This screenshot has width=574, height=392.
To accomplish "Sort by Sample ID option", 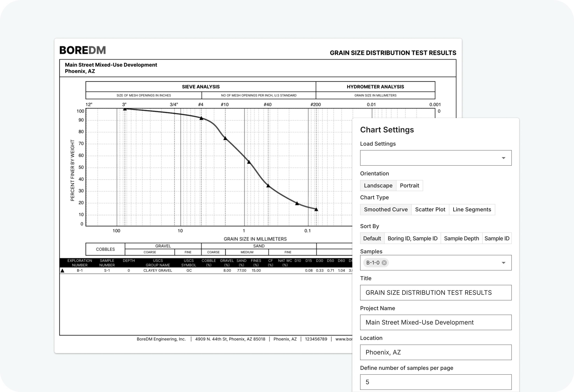I will (x=497, y=238).
